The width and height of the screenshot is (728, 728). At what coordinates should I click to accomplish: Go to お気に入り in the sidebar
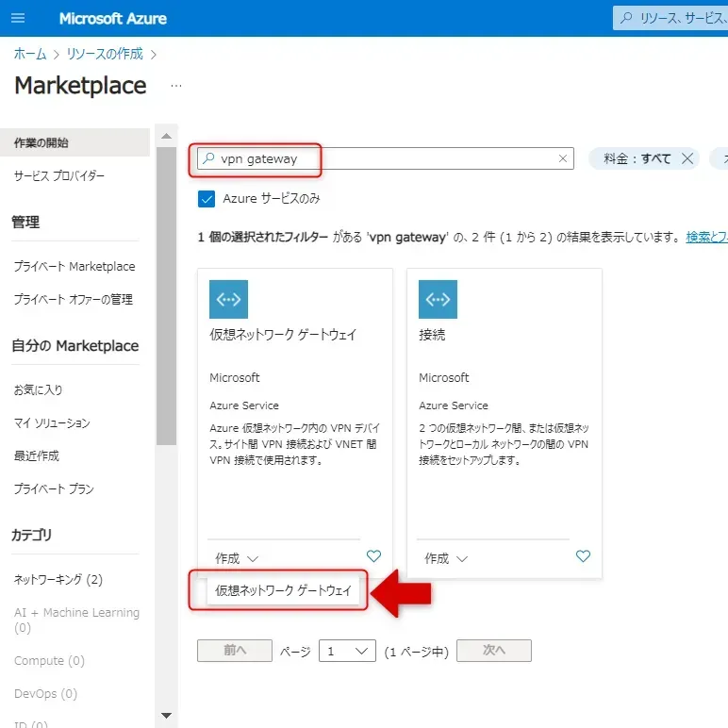point(39,389)
